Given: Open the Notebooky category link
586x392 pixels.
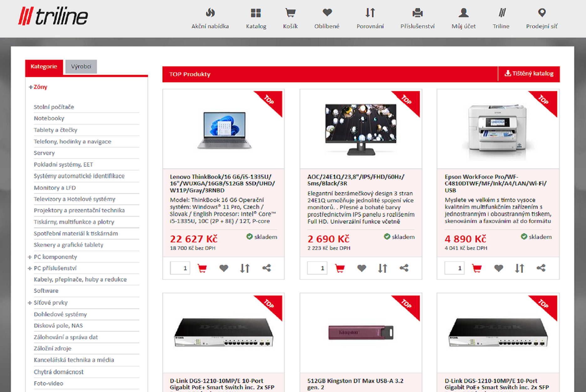Looking at the screenshot, I should pos(49,118).
